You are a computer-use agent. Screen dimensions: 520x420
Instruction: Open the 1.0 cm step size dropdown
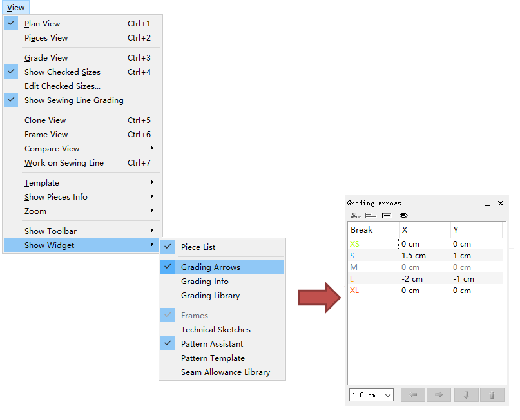coord(371,395)
